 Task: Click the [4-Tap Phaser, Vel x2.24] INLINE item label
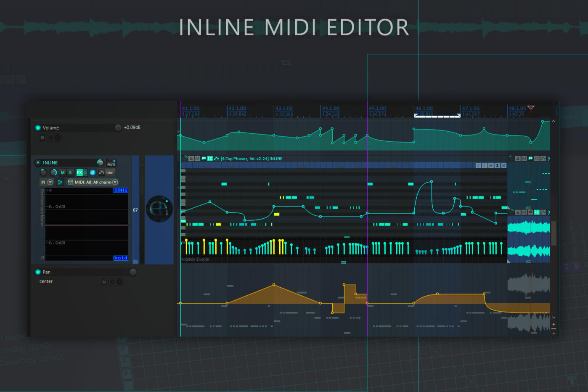[x=251, y=159]
